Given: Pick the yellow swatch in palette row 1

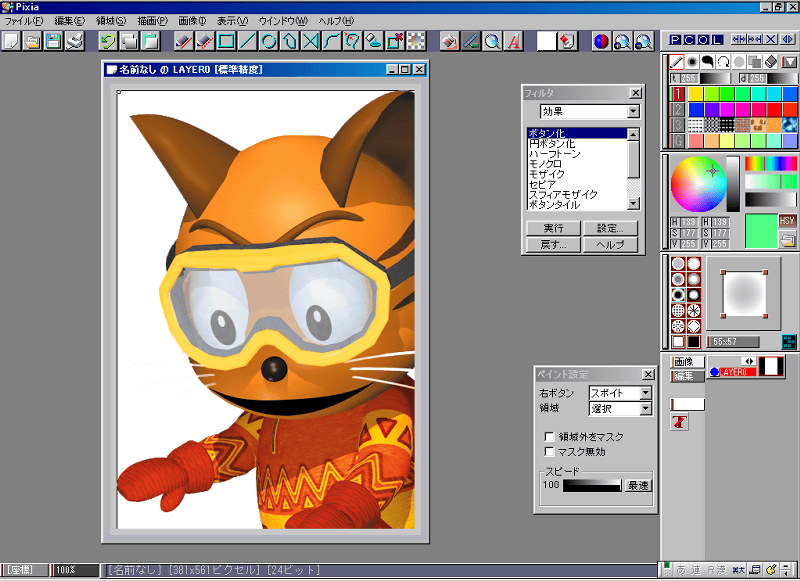Looking at the screenshot, I should [x=696, y=94].
